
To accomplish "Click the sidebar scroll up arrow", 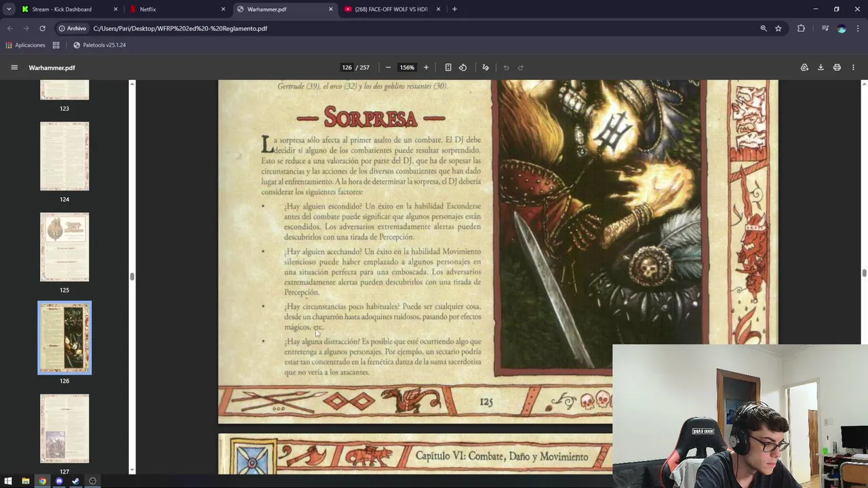I will pyautogui.click(x=132, y=83).
